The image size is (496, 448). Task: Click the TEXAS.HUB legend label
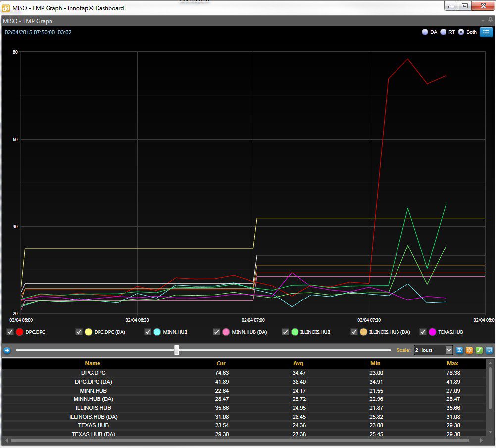point(450,332)
